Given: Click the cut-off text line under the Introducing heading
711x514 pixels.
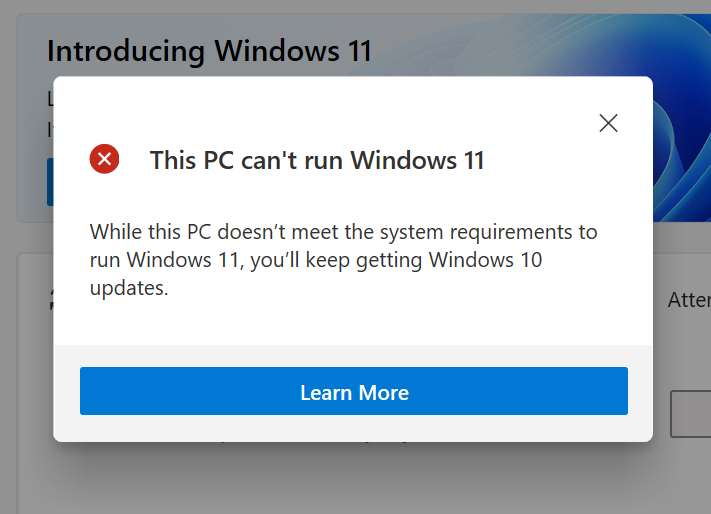Looking at the screenshot, I should (x=50, y=99).
